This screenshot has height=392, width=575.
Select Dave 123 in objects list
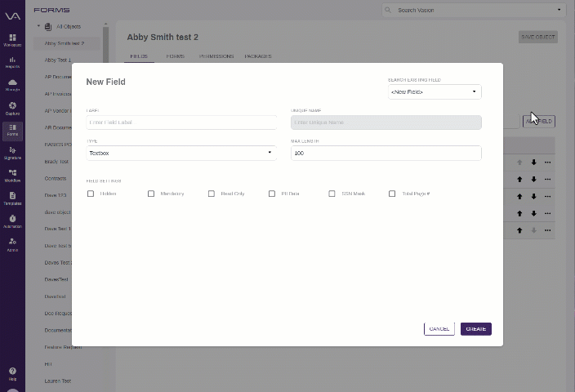tap(56, 195)
